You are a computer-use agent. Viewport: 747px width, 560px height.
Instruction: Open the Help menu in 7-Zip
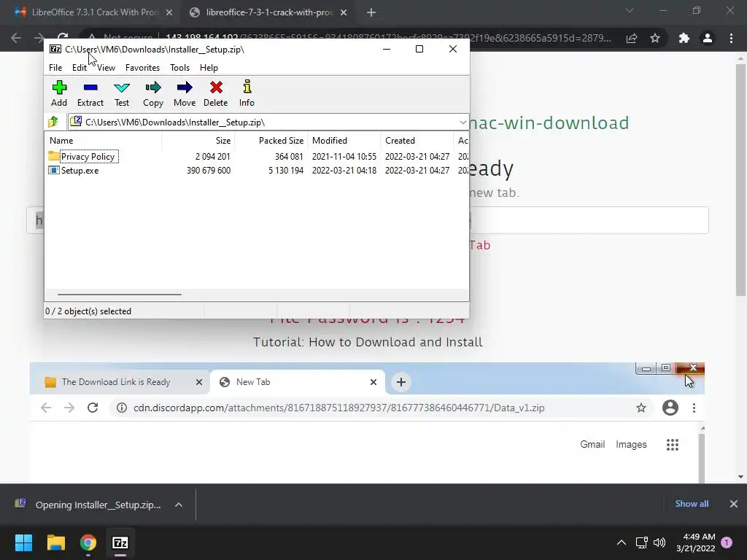tap(209, 68)
